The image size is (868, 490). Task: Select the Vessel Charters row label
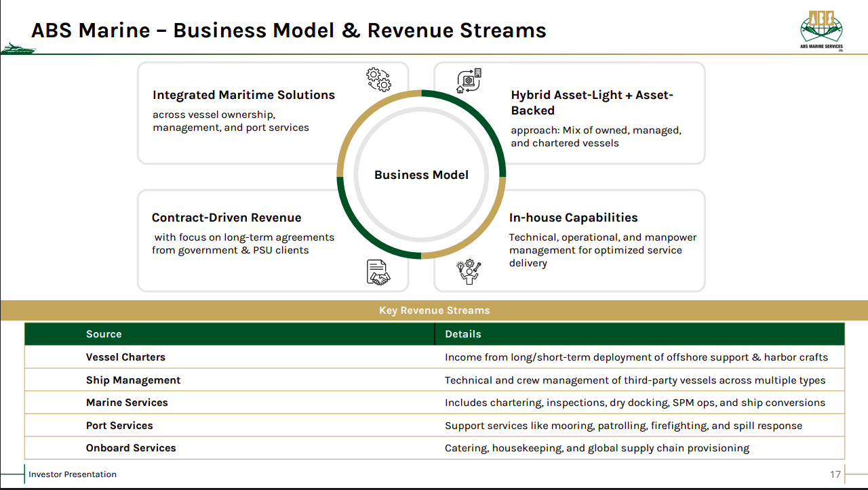coord(125,357)
